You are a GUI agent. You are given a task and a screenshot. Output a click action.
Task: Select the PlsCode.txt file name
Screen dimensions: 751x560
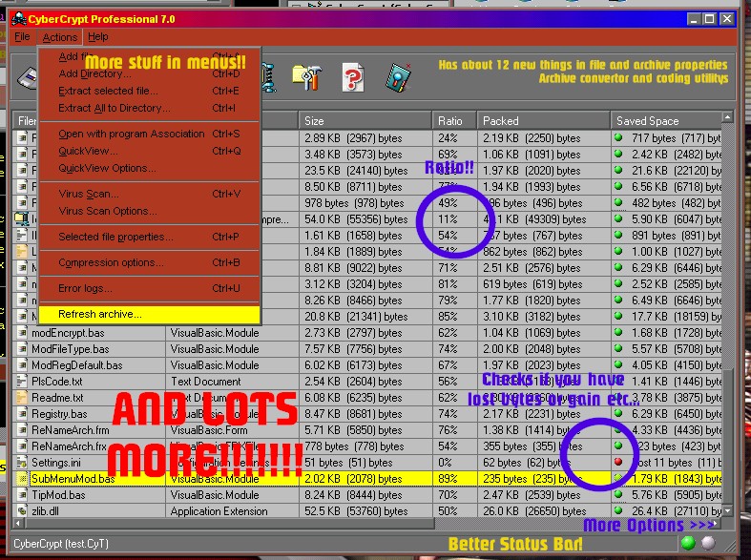(57, 382)
